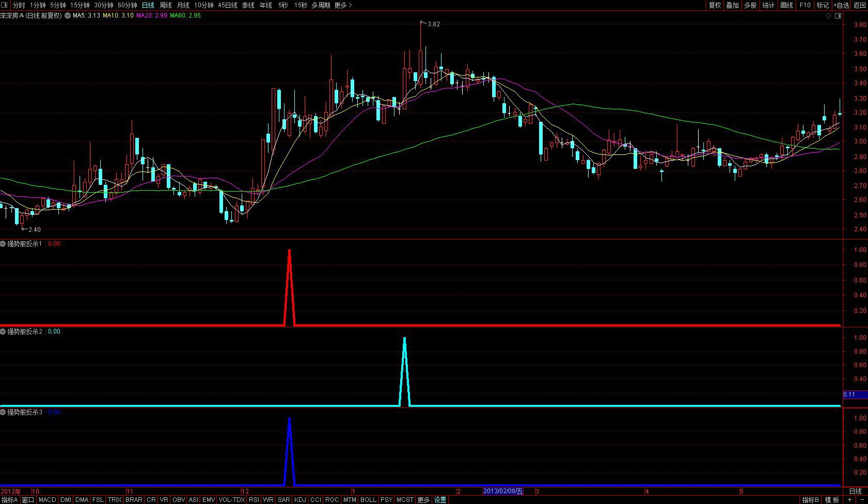Image resolution: width=868 pixels, height=504 pixels.
Task: Apply the DMA indicator
Action: coord(82,500)
